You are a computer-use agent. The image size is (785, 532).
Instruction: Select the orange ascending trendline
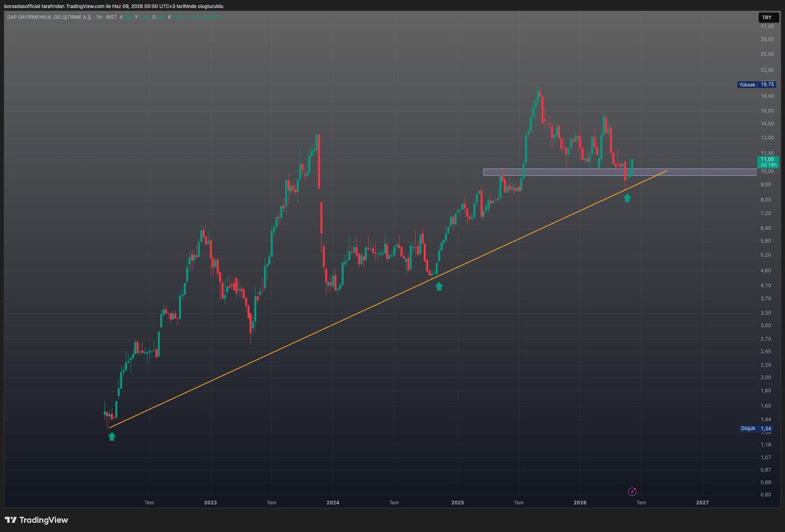(x=388, y=299)
